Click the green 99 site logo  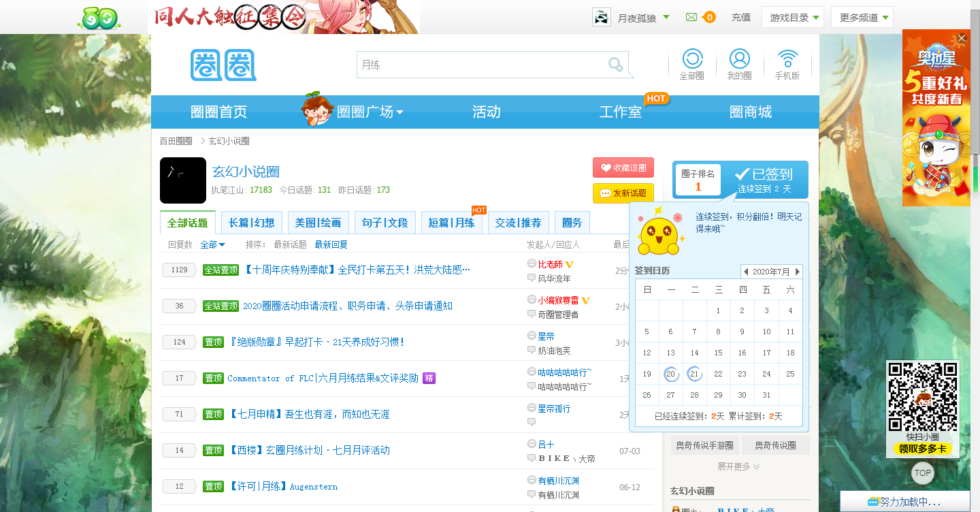click(x=99, y=18)
